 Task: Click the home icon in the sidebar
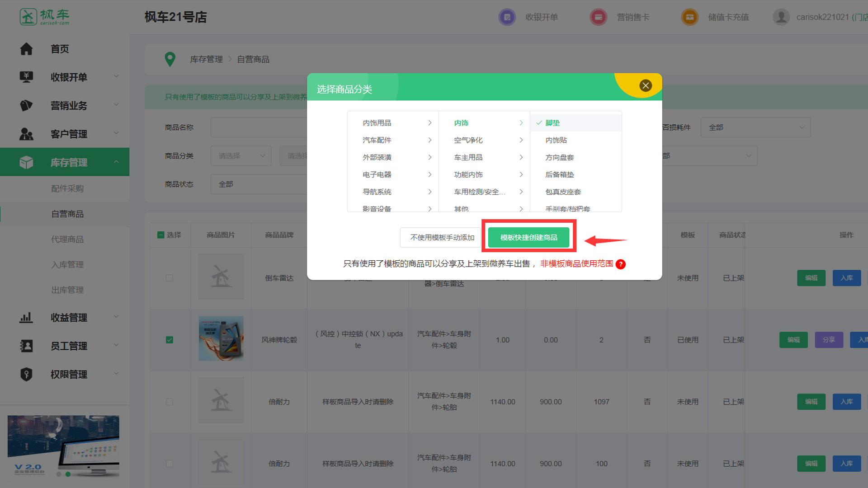[x=26, y=49]
